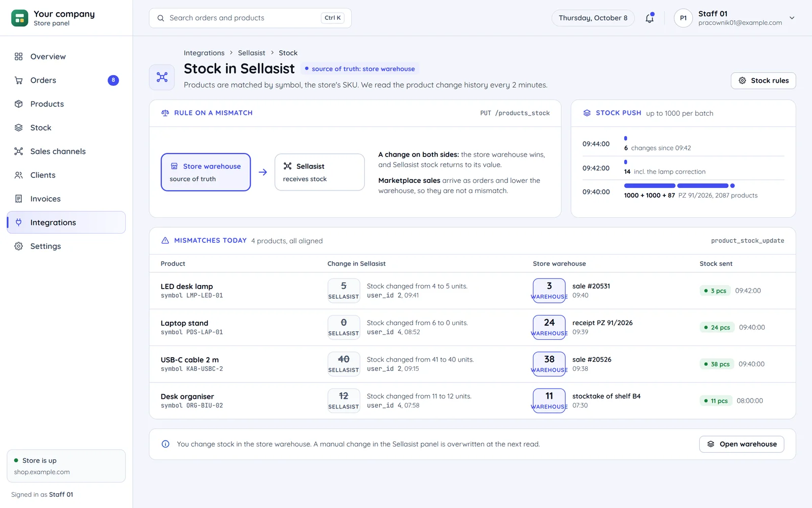This screenshot has width=812, height=508.
Task: Click the warning triangle in Mismatches Today
Action: [165, 240]
